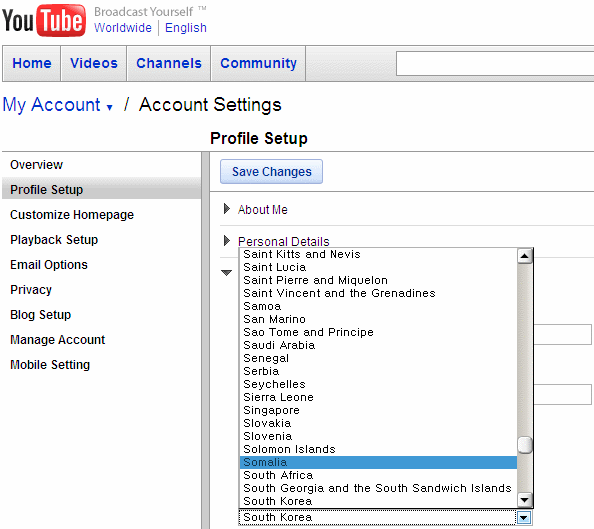Click the Worldwide location link

(123, 28)
